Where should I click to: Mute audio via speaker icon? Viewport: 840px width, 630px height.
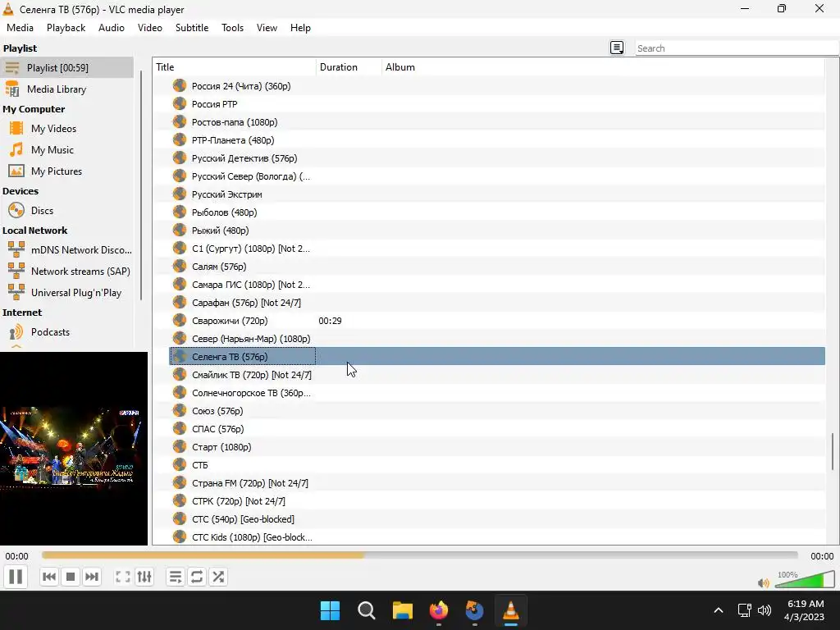[x=764, y=583]
